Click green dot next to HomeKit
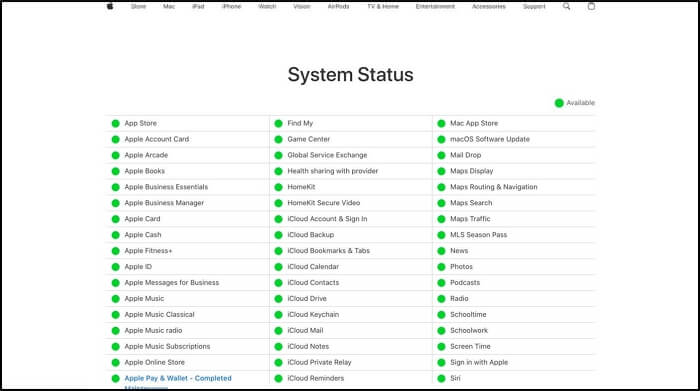Viewport: 700px width, 391px height. (x=279, y=187)
